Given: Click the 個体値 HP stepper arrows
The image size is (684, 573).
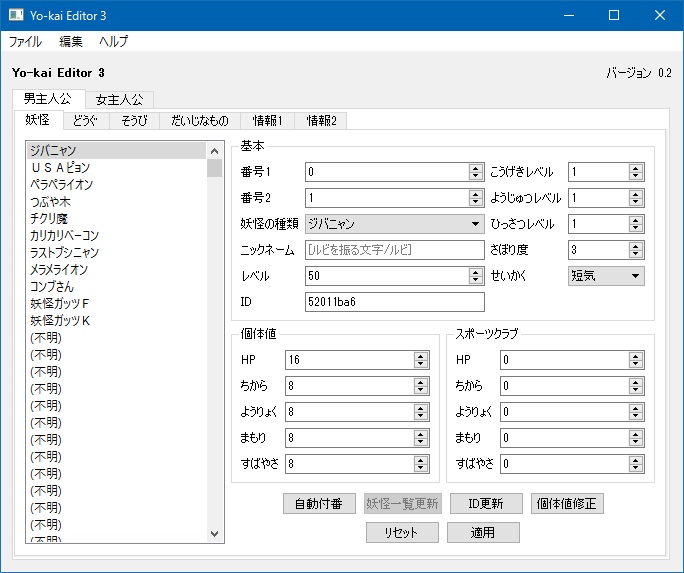Looking at the screenshot, I should (x=421, y=360).
